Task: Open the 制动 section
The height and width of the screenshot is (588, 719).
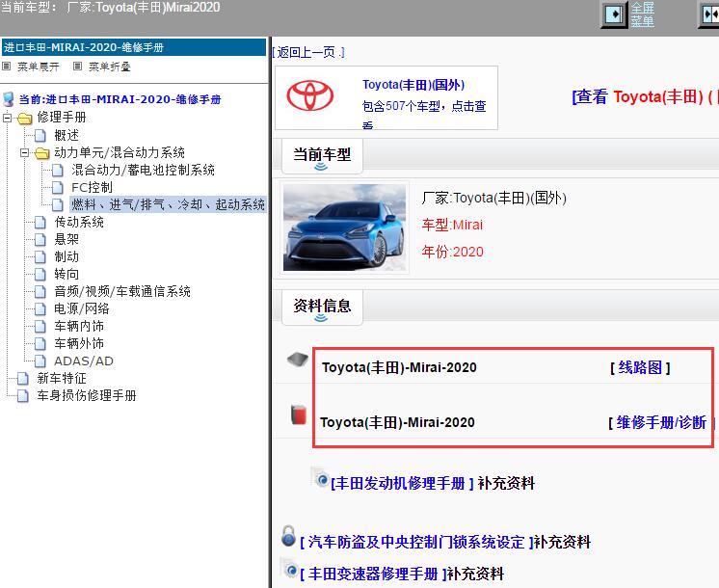Action: [x=67, y=256]
